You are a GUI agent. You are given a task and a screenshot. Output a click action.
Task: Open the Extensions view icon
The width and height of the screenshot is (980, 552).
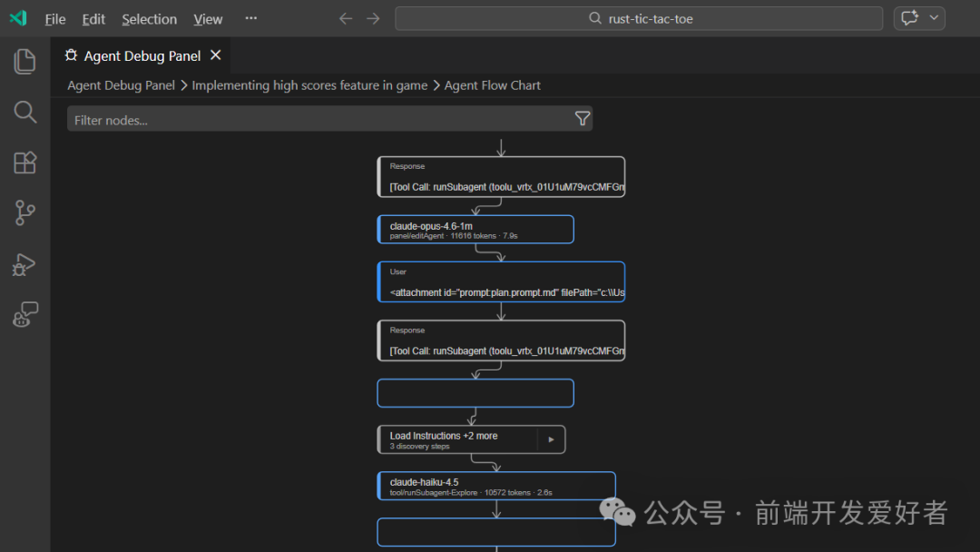(24, 163)
